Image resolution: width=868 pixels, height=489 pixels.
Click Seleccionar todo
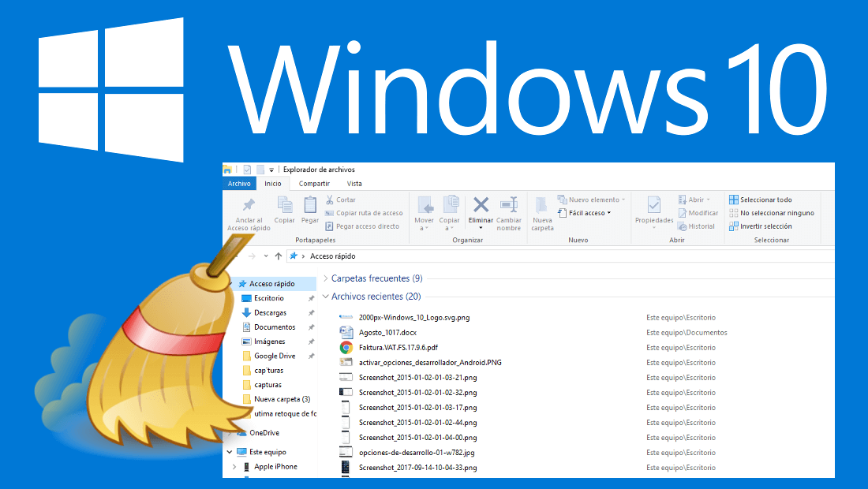point(761,200)
